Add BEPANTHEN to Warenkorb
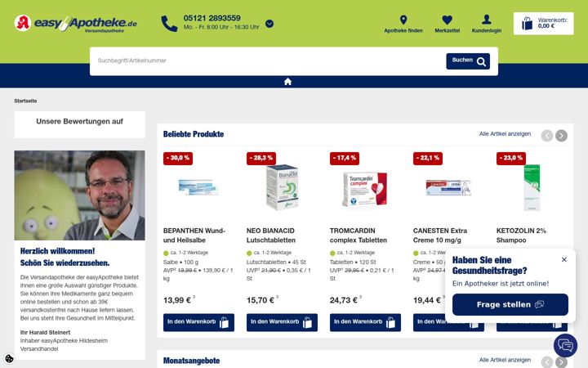Image resolution: width=588 pixels, height=368 pixels. tap(198, 322)
